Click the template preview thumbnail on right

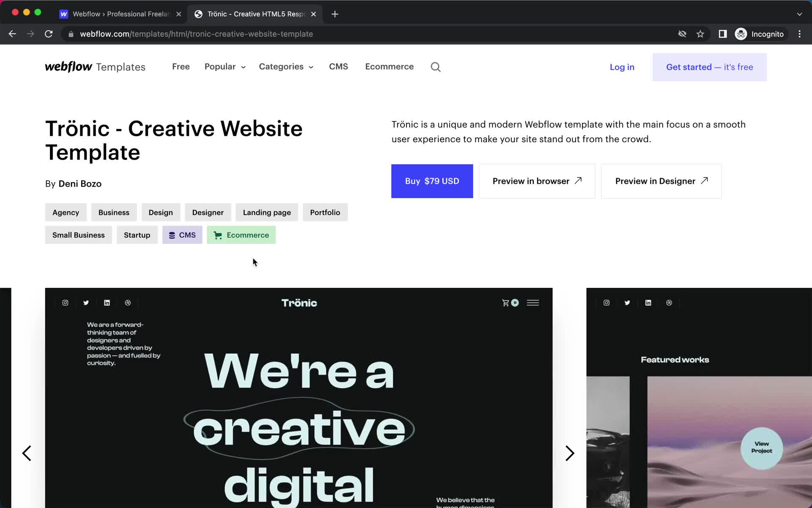699,398
